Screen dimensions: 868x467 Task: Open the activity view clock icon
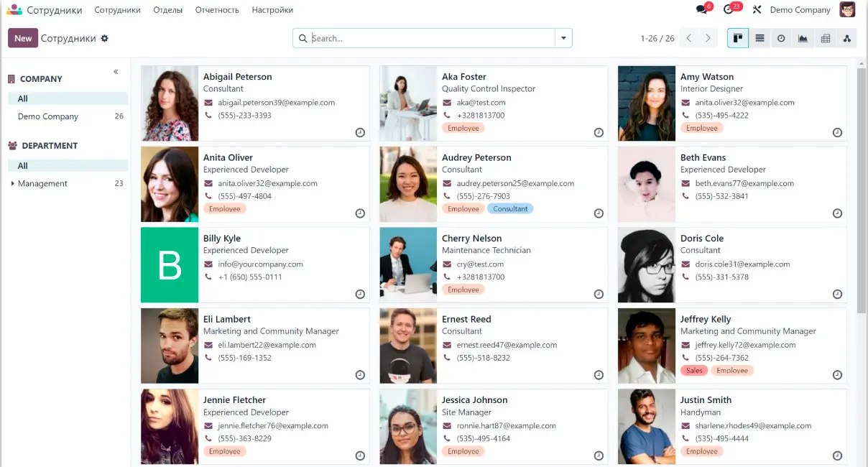coord(781,39)
